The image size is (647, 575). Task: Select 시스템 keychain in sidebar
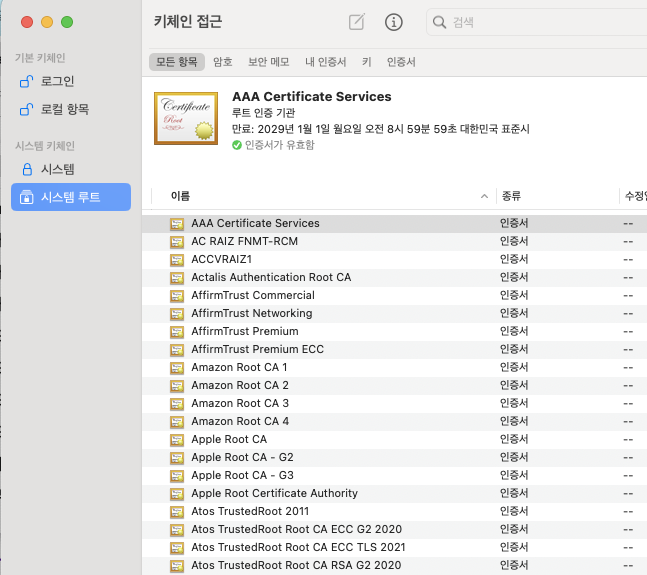[x=71, y=169]
